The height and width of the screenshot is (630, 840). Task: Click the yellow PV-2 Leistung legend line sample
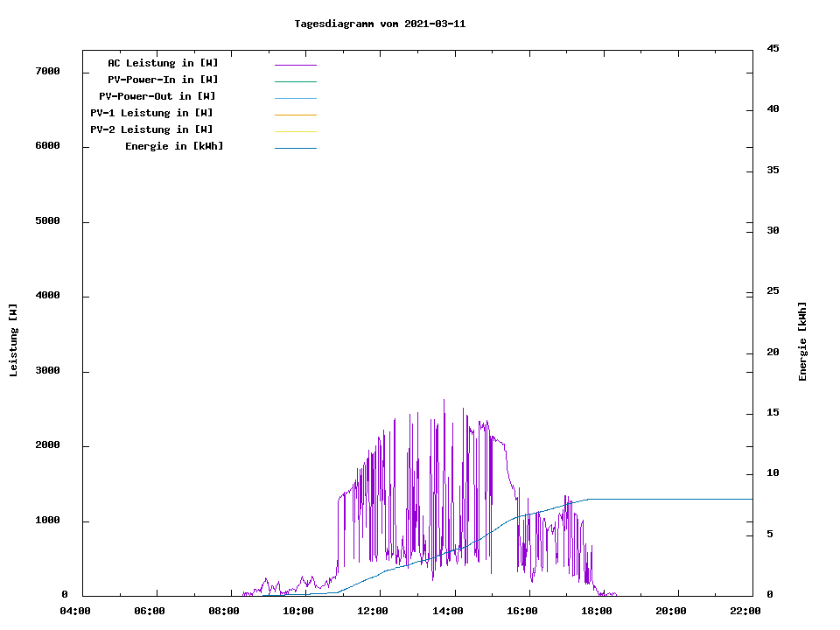pyautogui.click(x=295, y=131)
